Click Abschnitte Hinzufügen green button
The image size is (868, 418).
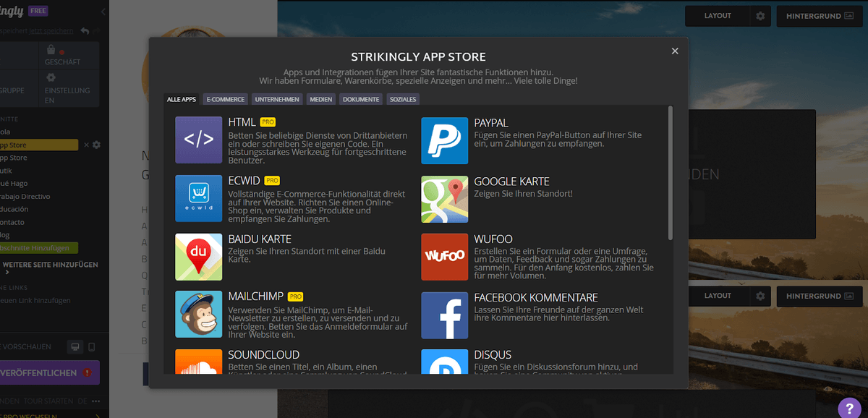pyautogui.click(x=38, y=248)
